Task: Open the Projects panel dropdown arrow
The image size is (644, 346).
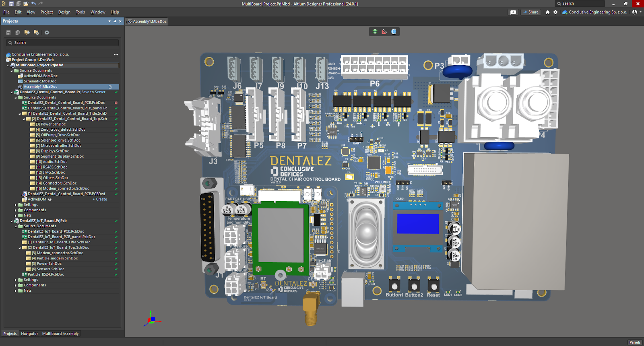Action: 109,21
